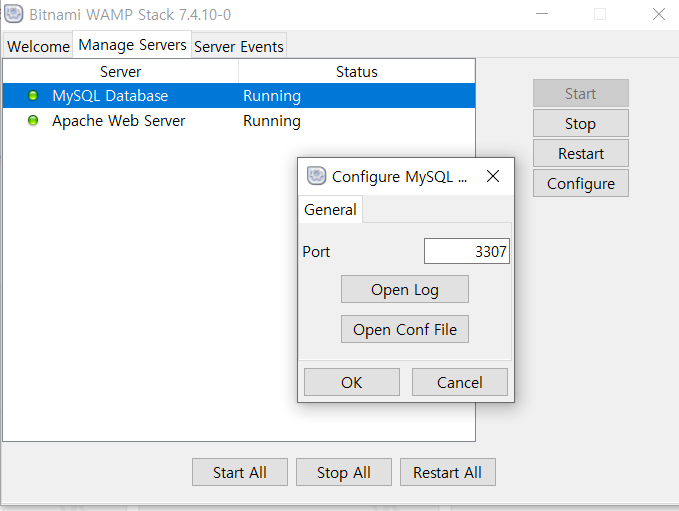Open Configure for selected server
The height and width of the screenshot is (511, 679).
[x=581, y=183]
